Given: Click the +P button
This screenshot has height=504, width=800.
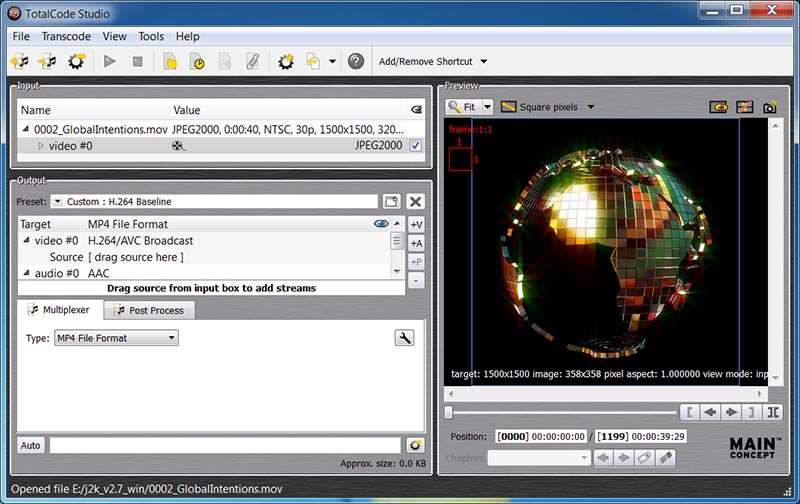Looking at the screenshot, I should point(416,262).
